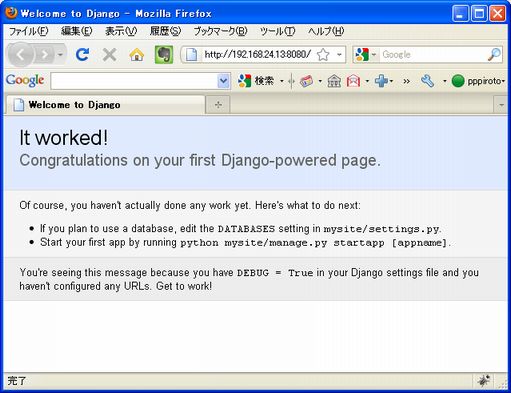Open the ヘルプ(H) menu

click(x=326, y=31)
